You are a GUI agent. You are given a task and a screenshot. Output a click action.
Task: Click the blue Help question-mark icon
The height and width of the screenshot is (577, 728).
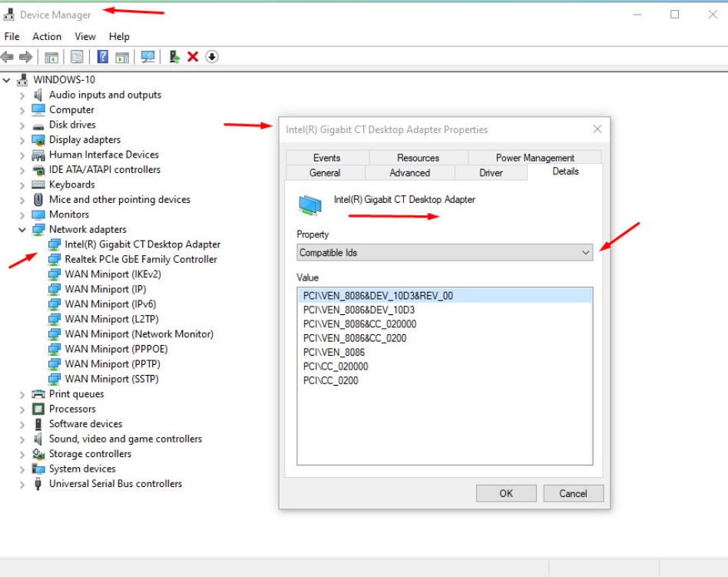[x=103, y=57]
